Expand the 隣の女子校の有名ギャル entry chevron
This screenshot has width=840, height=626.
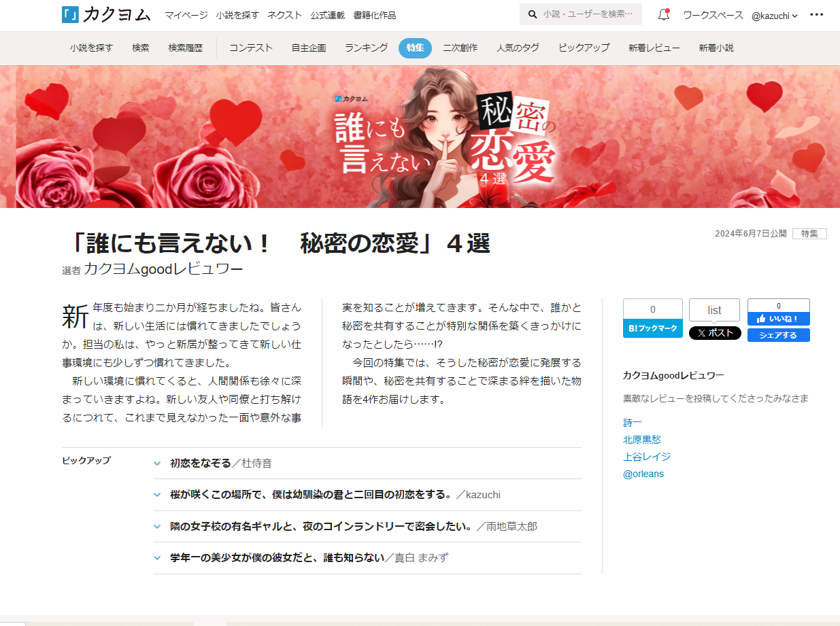click(158, 527)
